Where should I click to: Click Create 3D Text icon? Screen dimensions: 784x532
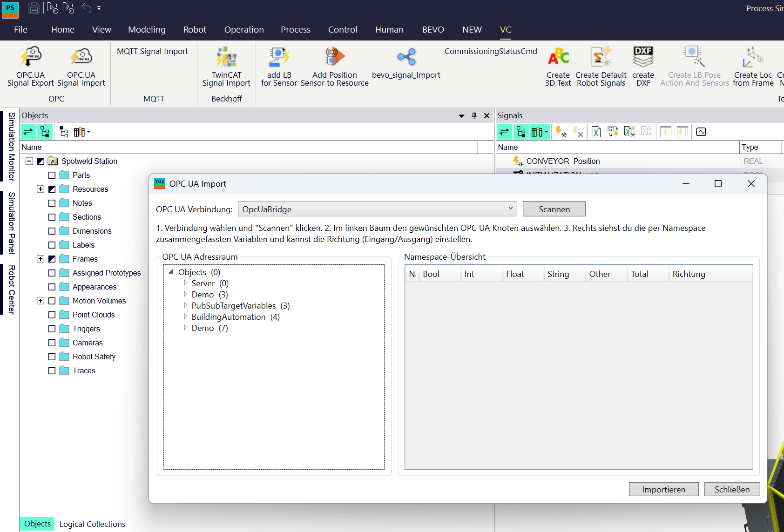pyautogui.click(x=558, y=66)
